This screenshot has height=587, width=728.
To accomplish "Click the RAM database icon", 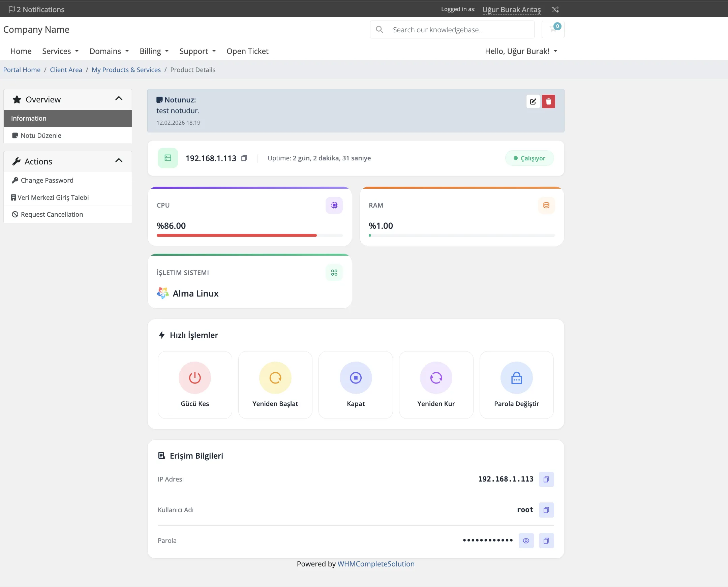I will point(546,205).
